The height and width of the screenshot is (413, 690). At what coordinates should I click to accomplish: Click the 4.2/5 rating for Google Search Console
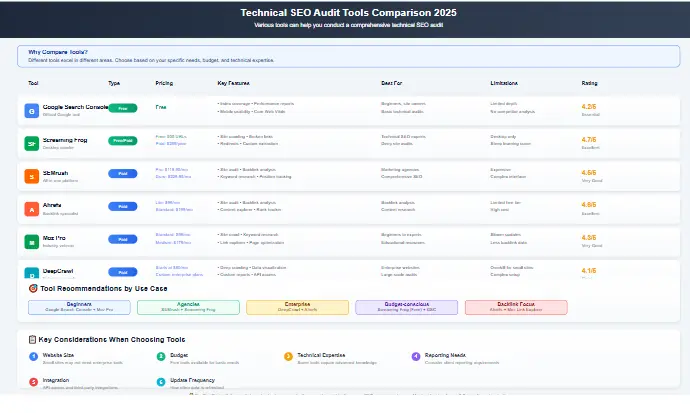click(589, 107)
